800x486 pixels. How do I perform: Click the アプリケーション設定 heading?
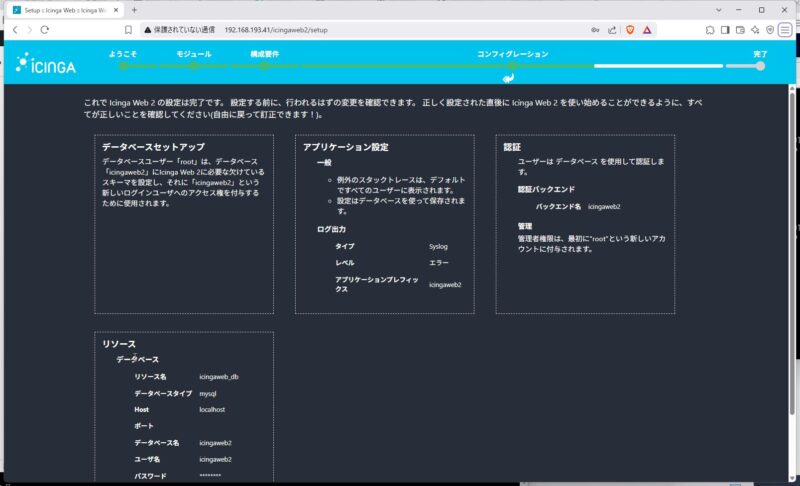(345, 147)
